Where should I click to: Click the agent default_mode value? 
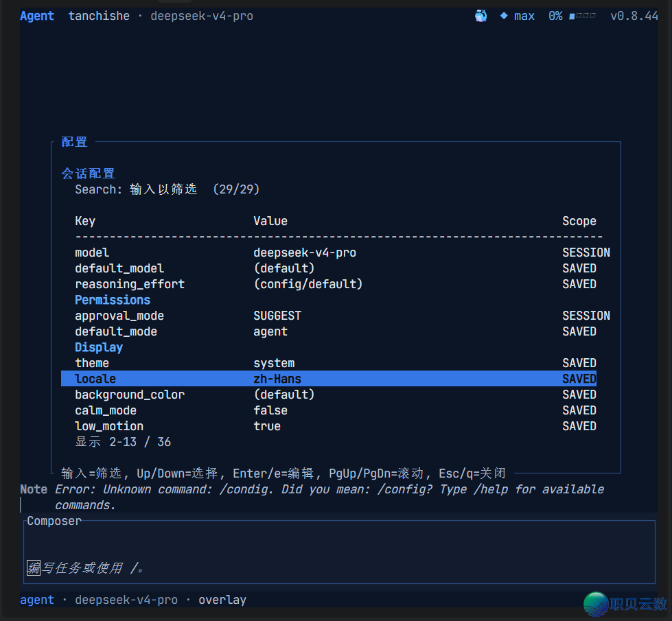pos(270,332)
